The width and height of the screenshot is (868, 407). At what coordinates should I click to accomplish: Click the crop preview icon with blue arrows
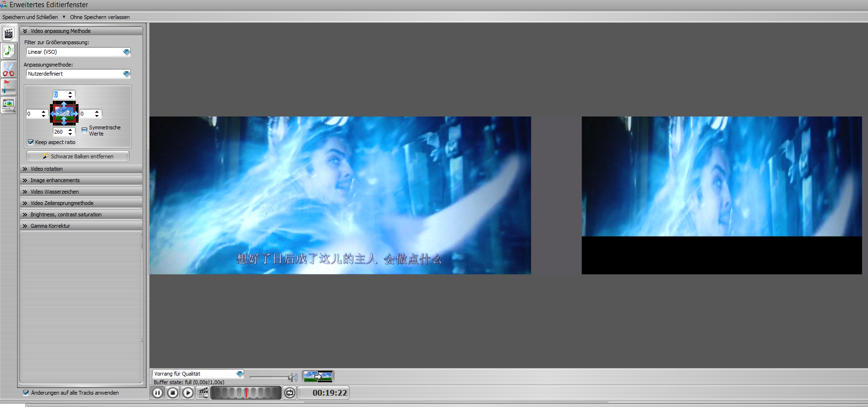[x=64, y=113]
